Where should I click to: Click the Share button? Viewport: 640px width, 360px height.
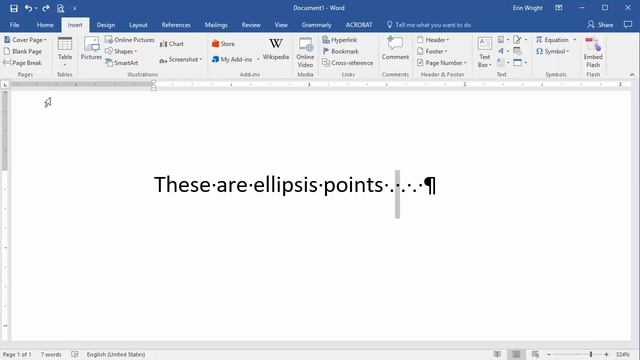point(600,25)
